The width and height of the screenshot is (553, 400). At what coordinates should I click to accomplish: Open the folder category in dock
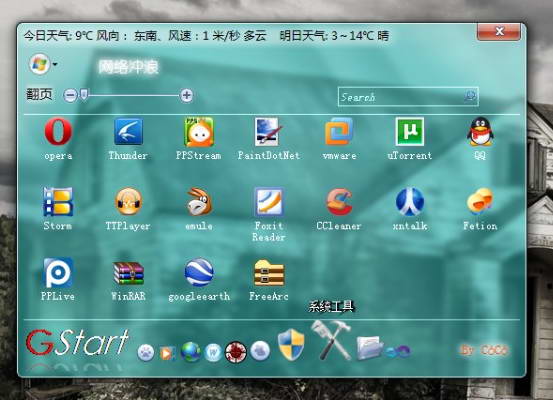[370, 348]
